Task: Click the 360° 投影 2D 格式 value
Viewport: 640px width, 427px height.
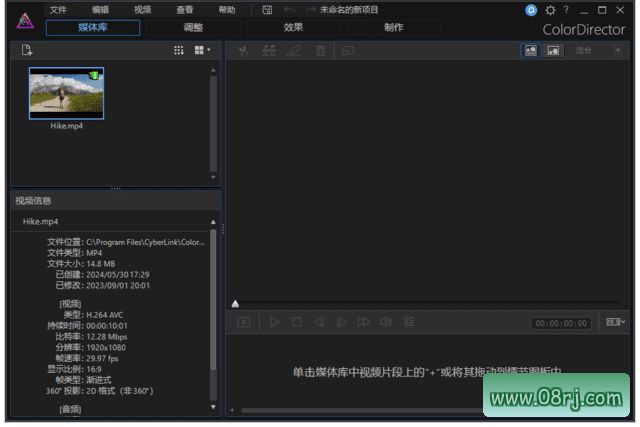Action: 119,391
